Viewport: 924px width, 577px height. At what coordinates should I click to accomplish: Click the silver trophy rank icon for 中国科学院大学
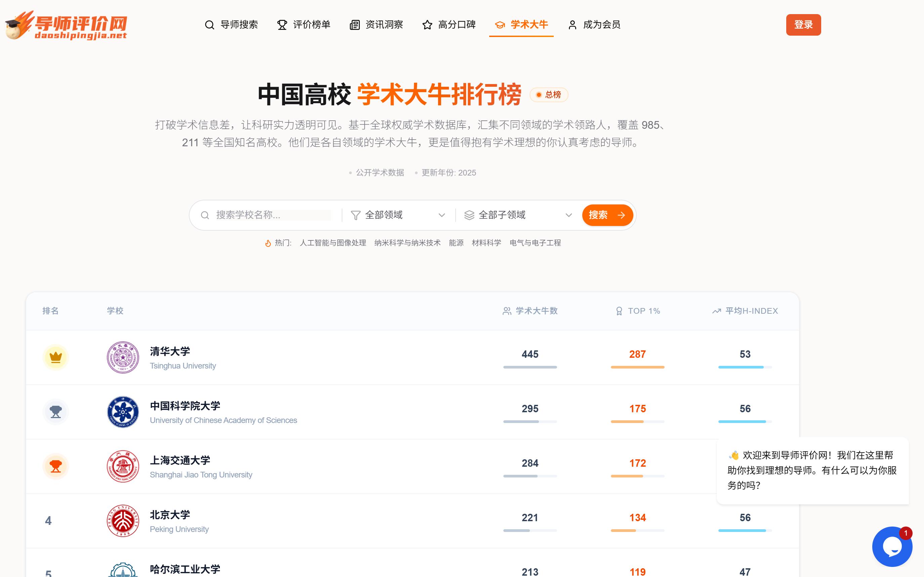pyautogui.click(x=56, y=412)
